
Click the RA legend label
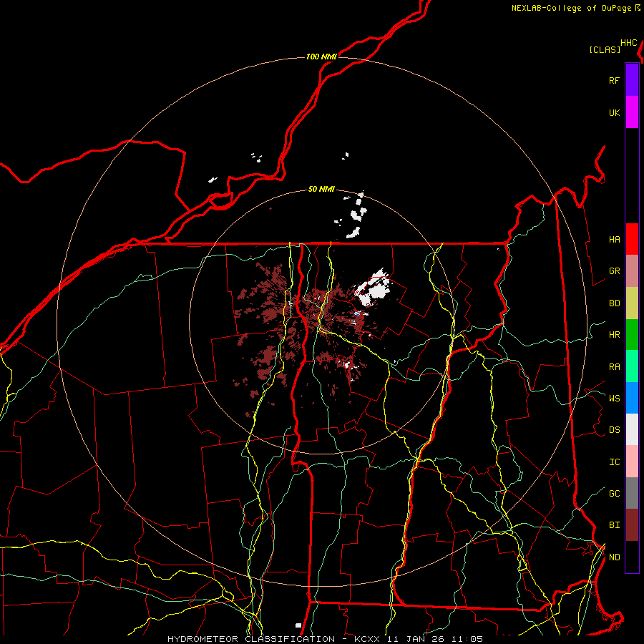point(614,366)
